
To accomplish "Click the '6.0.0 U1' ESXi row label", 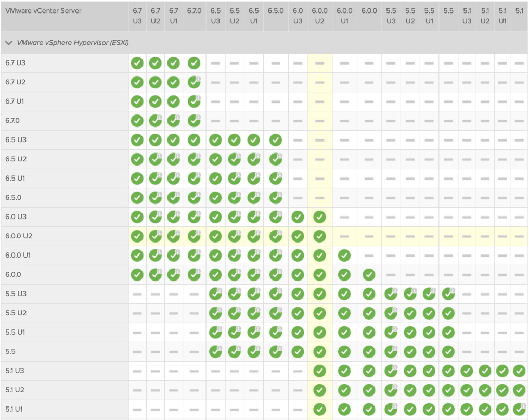I will (18, 255).
